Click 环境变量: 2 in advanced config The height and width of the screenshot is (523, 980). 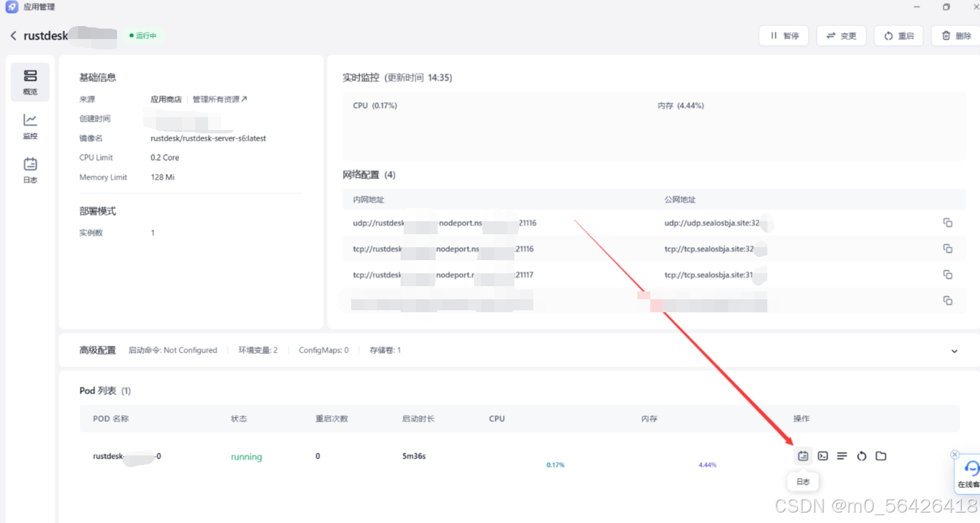point(257,350)
